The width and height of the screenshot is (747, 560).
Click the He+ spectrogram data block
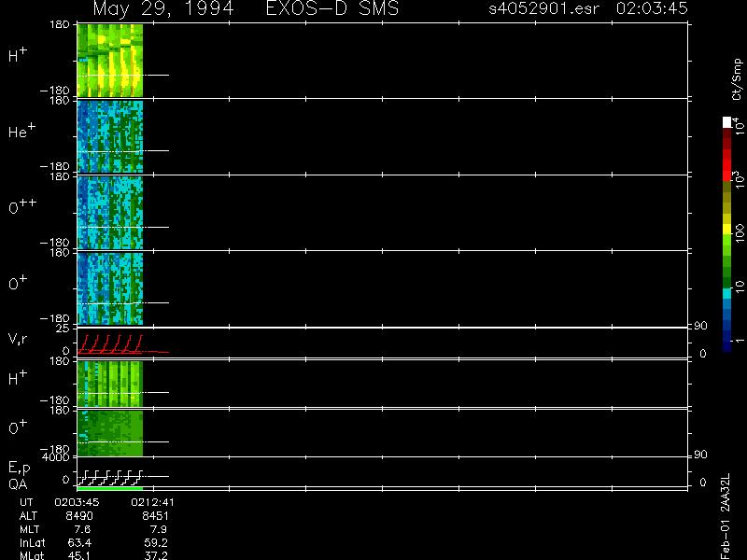pyautogui.click(x=110, y=136)
